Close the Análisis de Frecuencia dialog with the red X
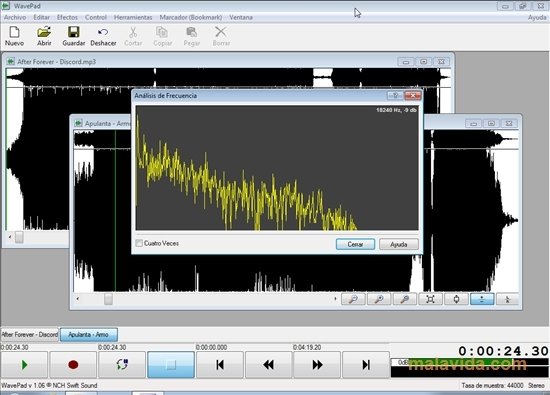550x395 pixels. pyautogui.click(x=412, y=95)
